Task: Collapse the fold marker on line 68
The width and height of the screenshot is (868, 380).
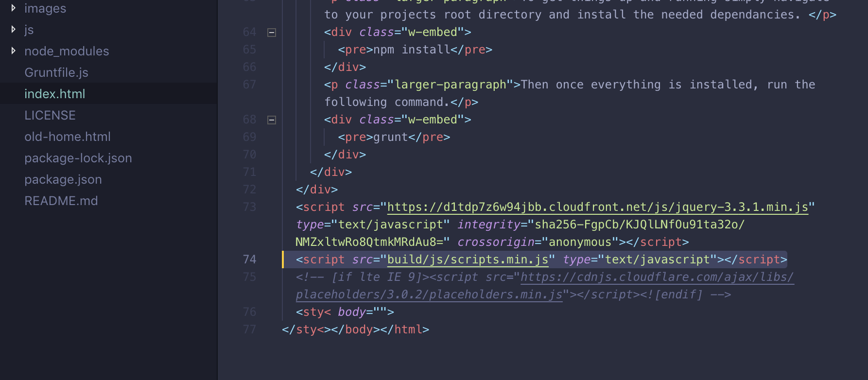Action: [x=272, y=120]
